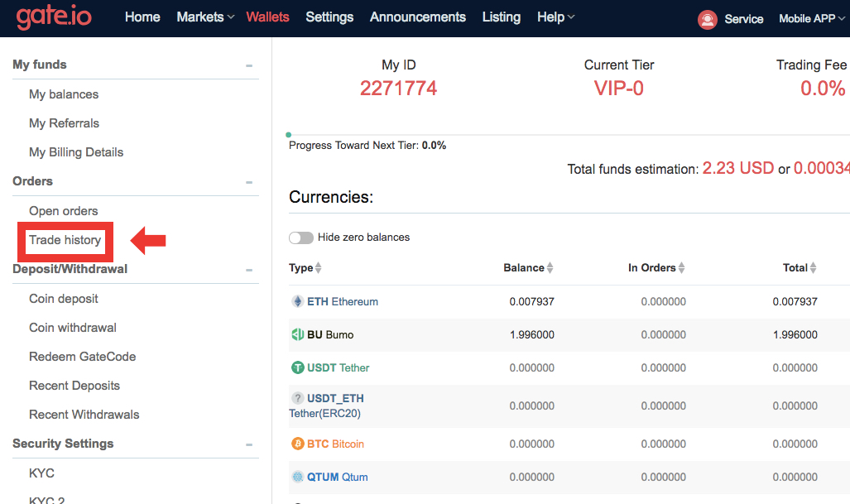Image resolution: width=850 pixels, height=504 pixels.
Task: Open Redeem GateCode
Action: (x=83, y=357)
